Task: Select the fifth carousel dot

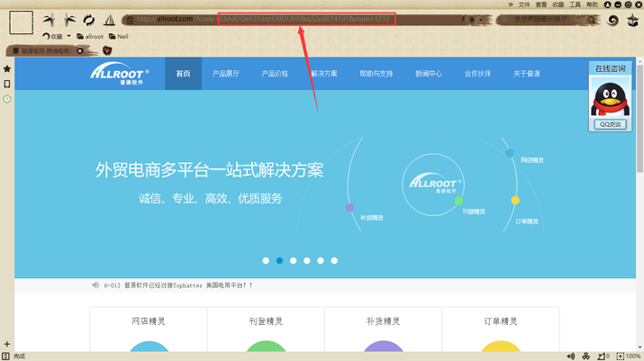Action: tap(321, 261)
